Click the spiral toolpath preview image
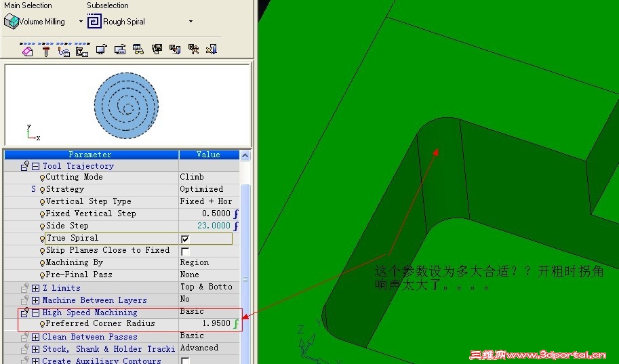619x364 pixels. pos(126,106)
